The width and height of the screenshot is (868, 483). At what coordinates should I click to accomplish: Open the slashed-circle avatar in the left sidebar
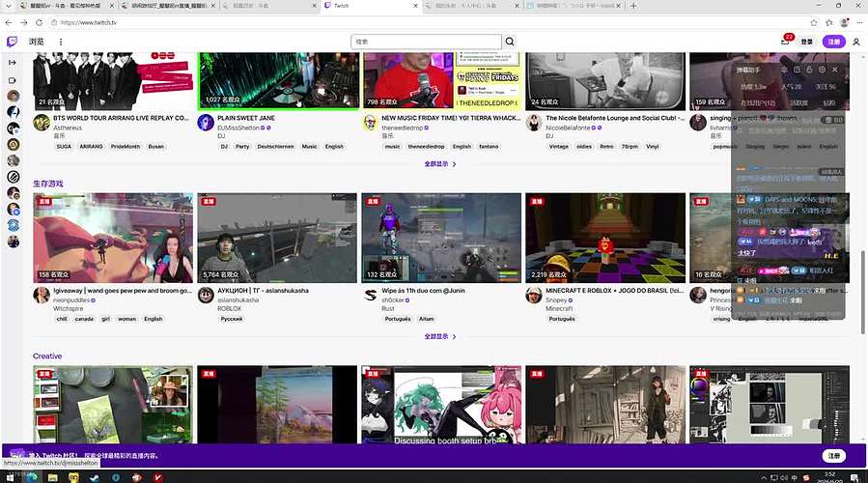pos(14,177)
